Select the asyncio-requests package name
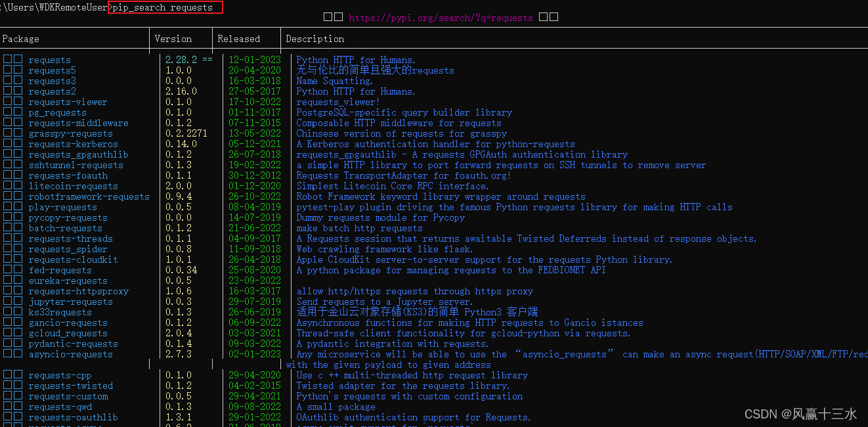 70,354
